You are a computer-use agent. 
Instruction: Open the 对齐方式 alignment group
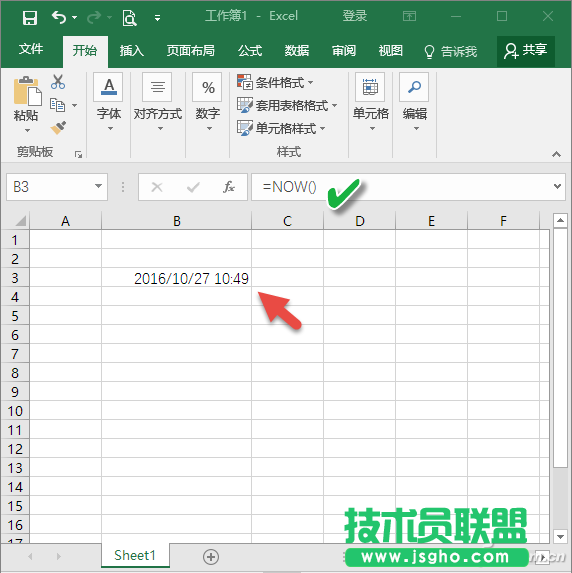click(158, 102)
